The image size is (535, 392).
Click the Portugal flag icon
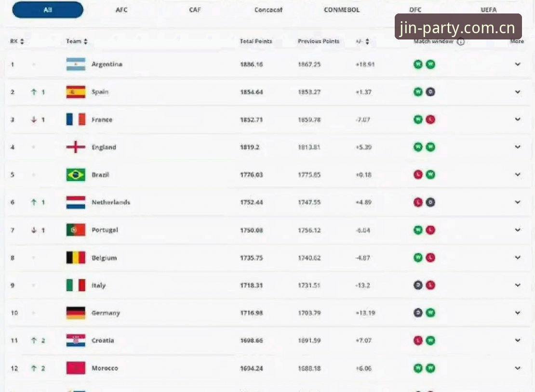tap(76, 230)
